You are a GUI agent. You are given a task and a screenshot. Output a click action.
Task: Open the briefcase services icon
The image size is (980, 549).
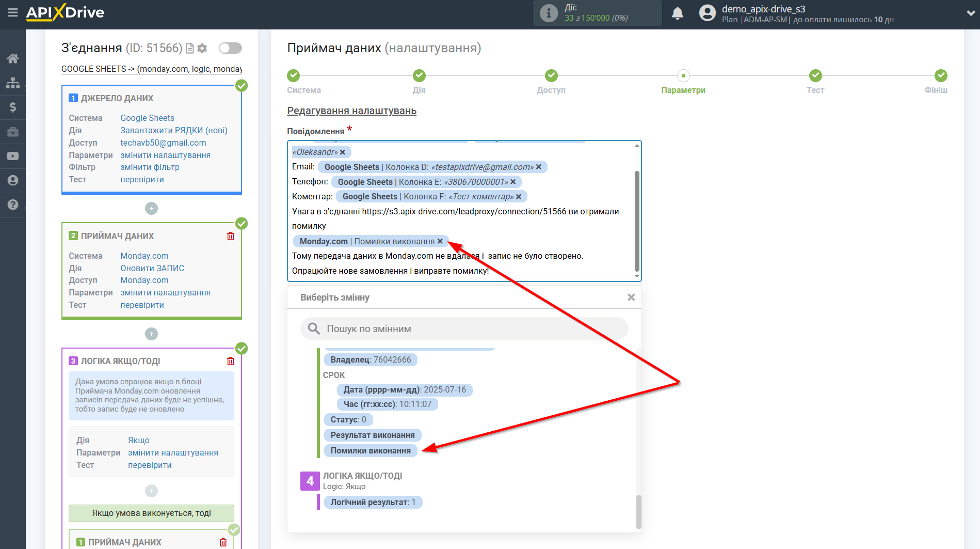(13, 132)
